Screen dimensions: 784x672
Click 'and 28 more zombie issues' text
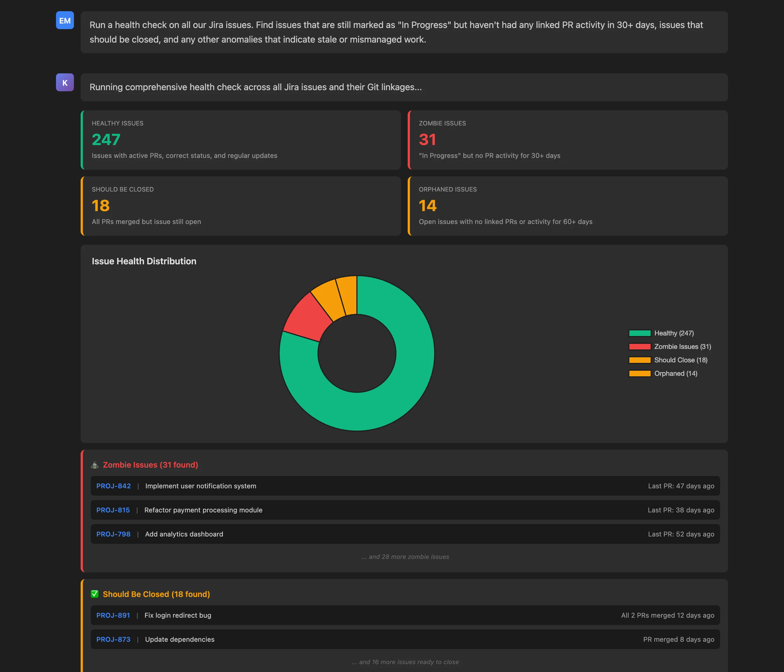coord(405,557)
